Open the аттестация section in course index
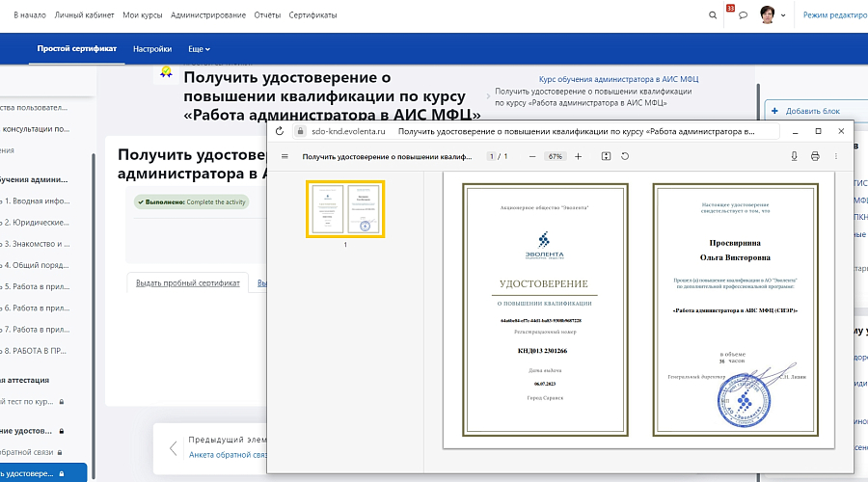The image size is (868, 482). pos(25,380)
